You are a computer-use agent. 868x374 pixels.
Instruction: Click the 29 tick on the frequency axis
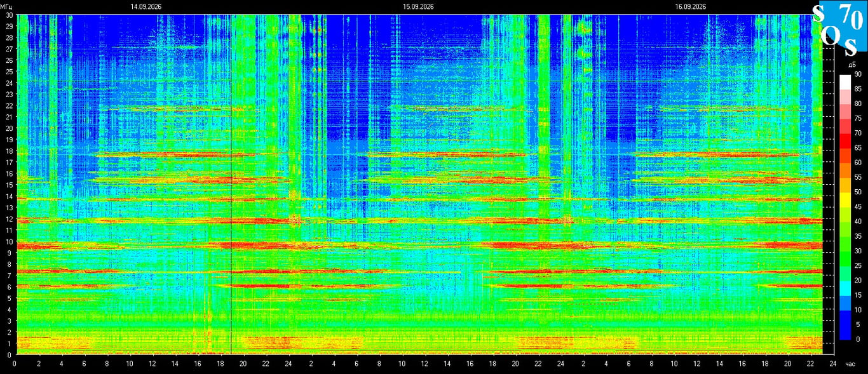9,26
